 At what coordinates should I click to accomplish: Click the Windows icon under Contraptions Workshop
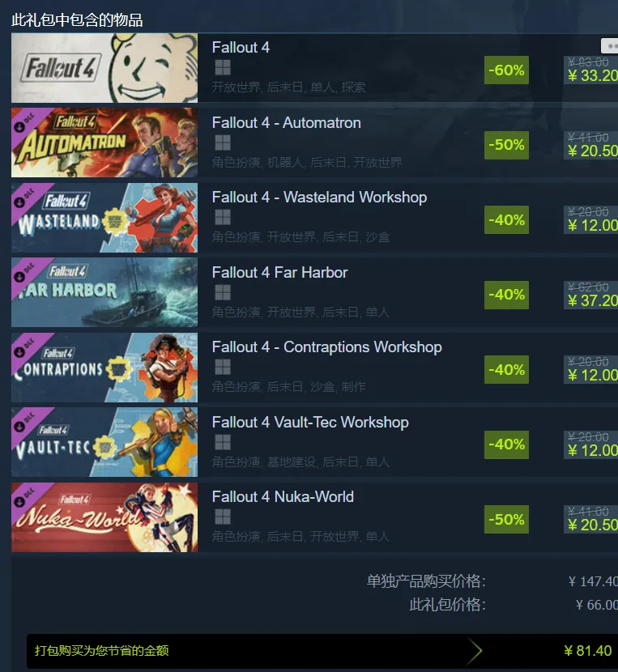[x=223, y=367]
